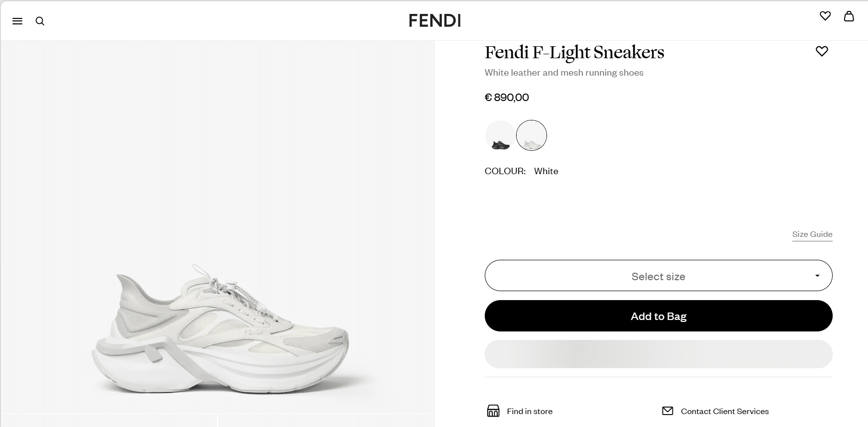Click the envelope icon for Client Services
This screenshot has width=868, height=427.
point(667,411)
